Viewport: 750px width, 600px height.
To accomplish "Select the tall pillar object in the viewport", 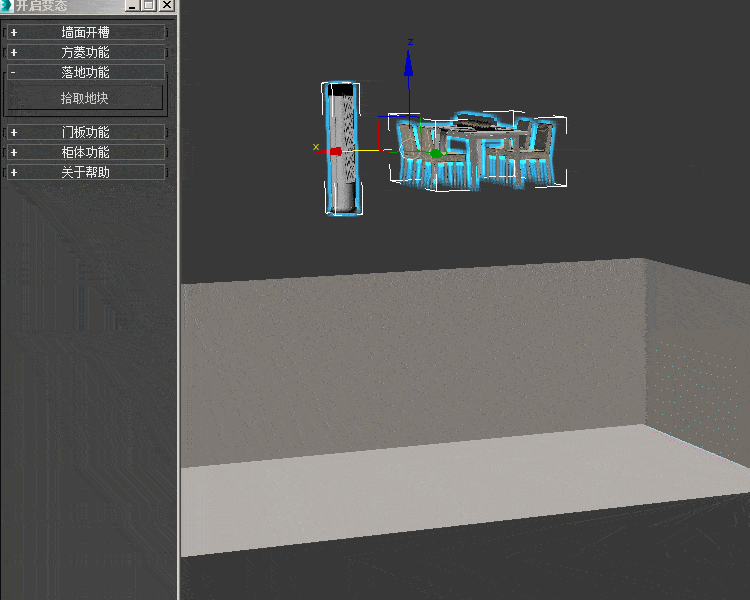I will [x=341, y=185].
